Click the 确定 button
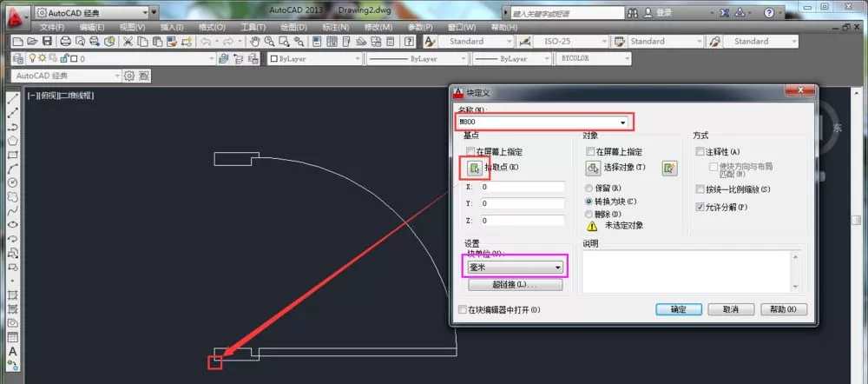This screenshot has width=868, height=384. coord(679,310)
